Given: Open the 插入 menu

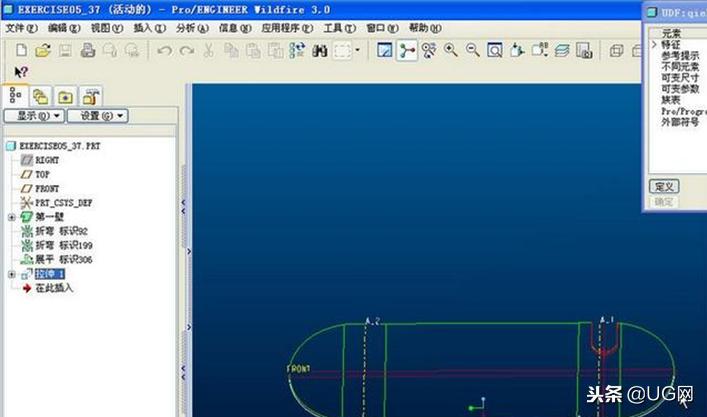Looking at the screenshot, I should pos(149,28).
